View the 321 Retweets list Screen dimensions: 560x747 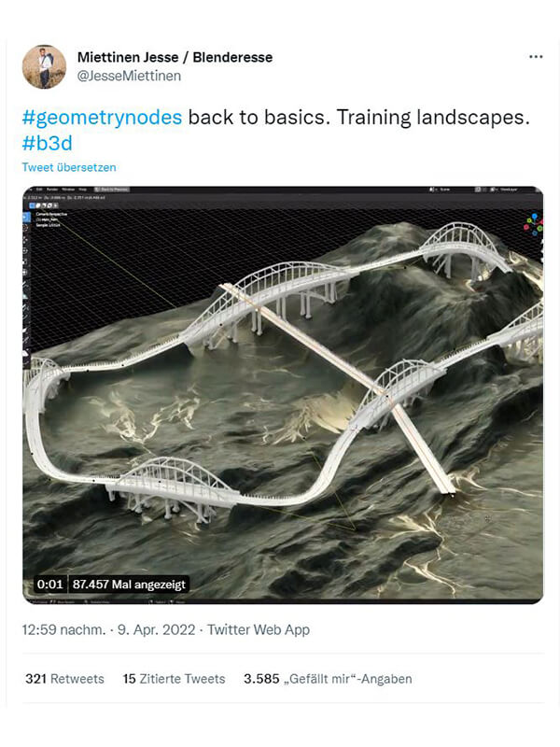64,679
